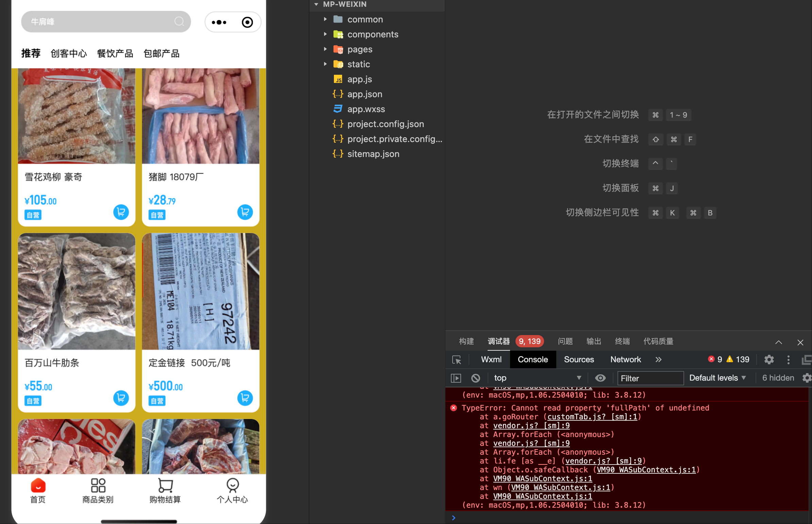Click the red error count icon
Screen dimensions: 812x524
click(x=711, y=359)
